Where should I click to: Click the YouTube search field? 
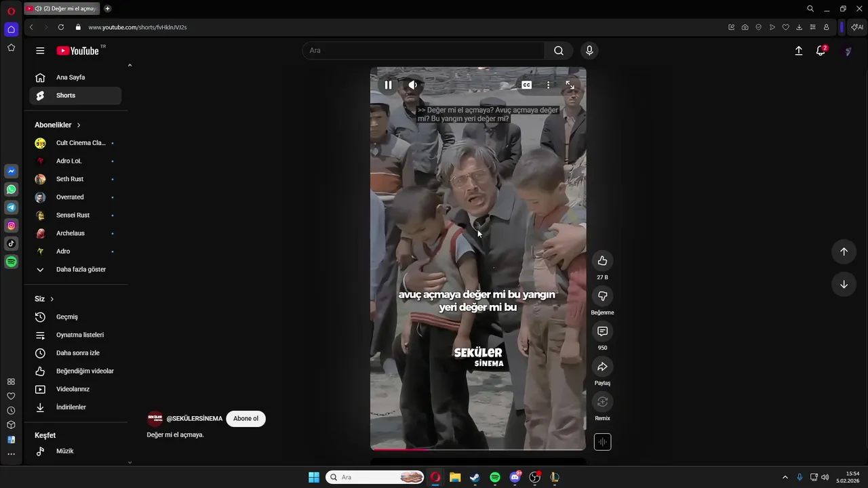(x=423, y=51)
